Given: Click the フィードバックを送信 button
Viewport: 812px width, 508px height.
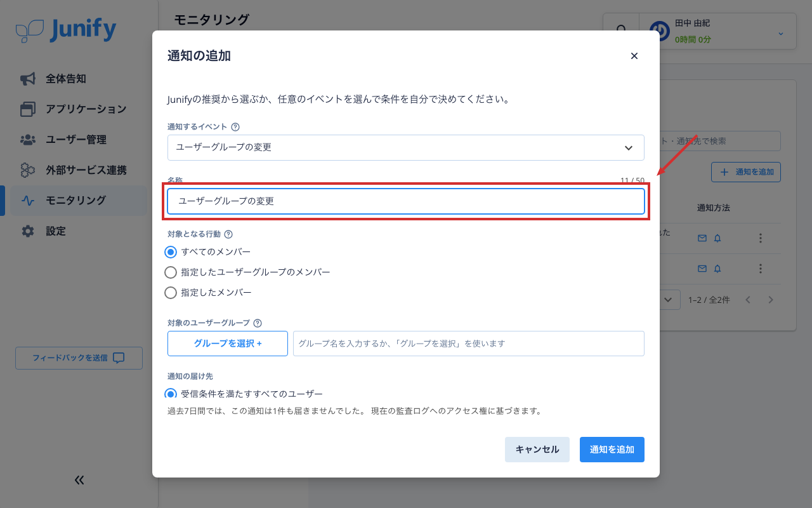Looking at the screenshot, I should tap(79, 358).
